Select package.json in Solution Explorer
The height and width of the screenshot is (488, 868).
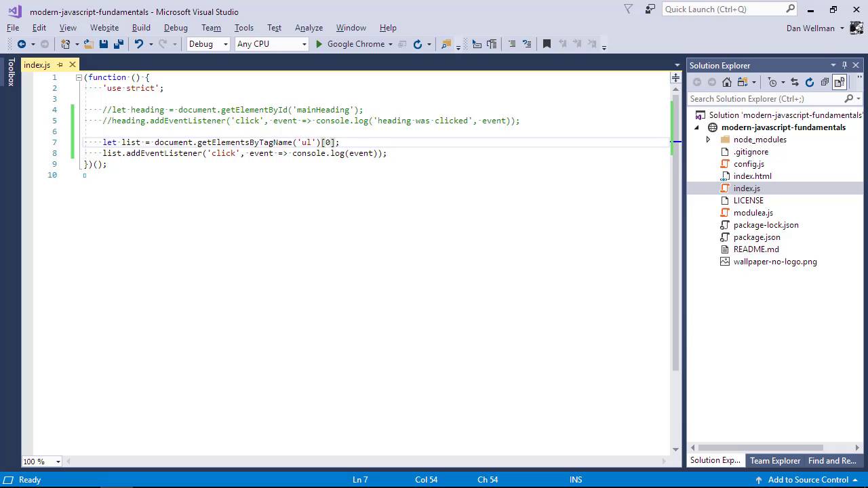click(757, 237)
